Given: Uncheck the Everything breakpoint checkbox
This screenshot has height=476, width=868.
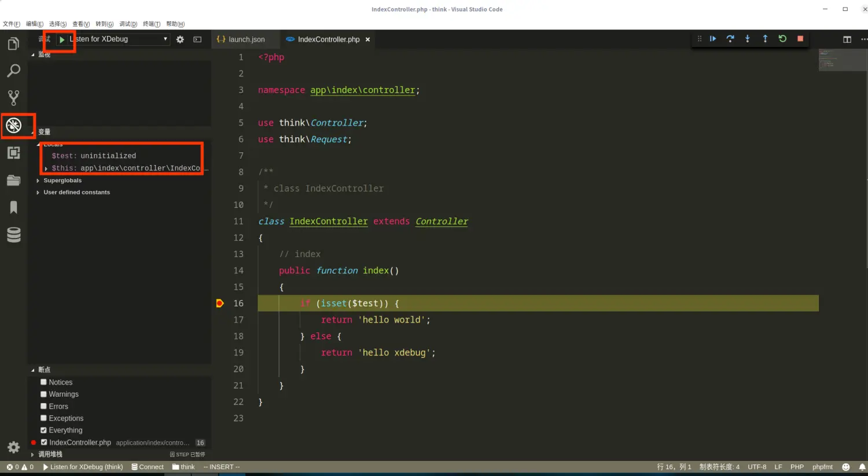Looking at the screenshot, I should coord(43,430).
